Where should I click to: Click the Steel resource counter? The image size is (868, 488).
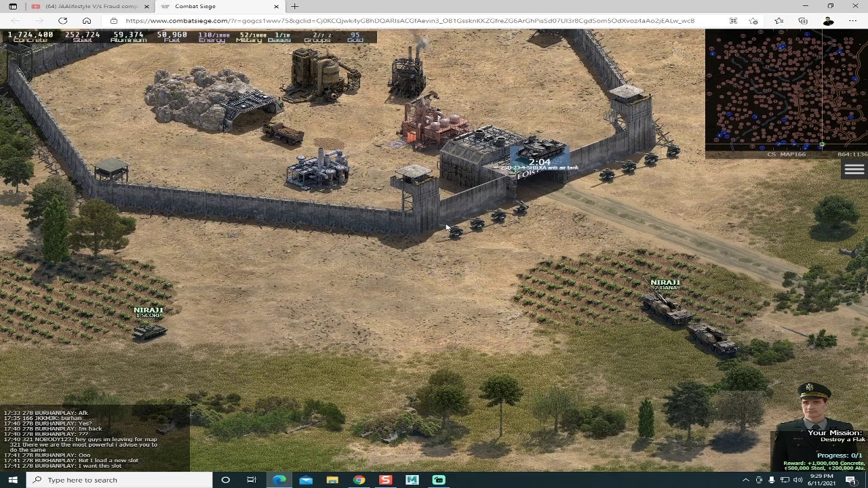(x=82, y=37)
